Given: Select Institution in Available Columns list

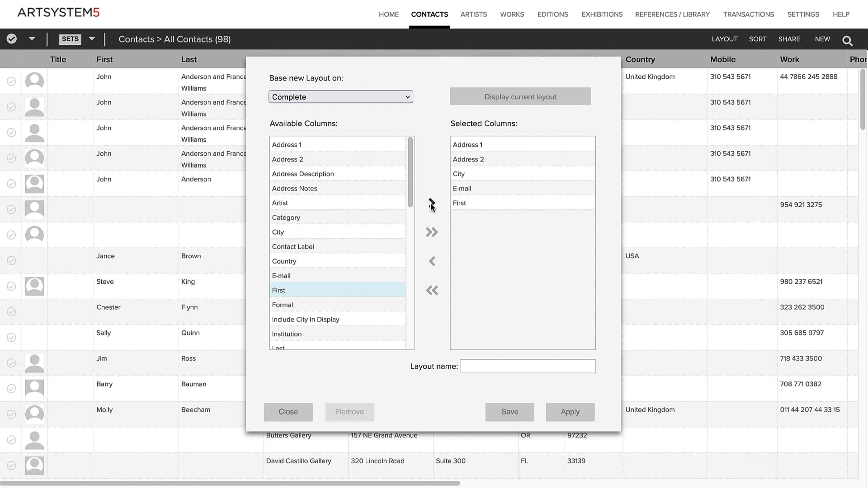Looking at the screenshot, I should coord(337,334).
